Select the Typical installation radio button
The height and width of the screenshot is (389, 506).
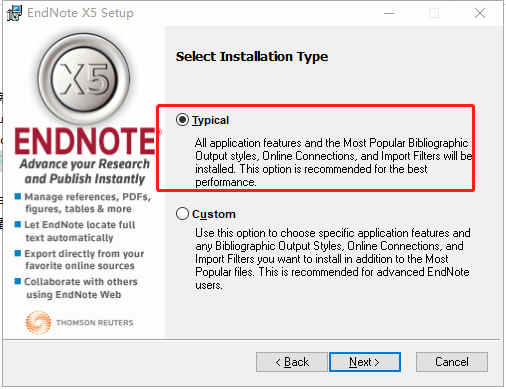pos(182,120)
